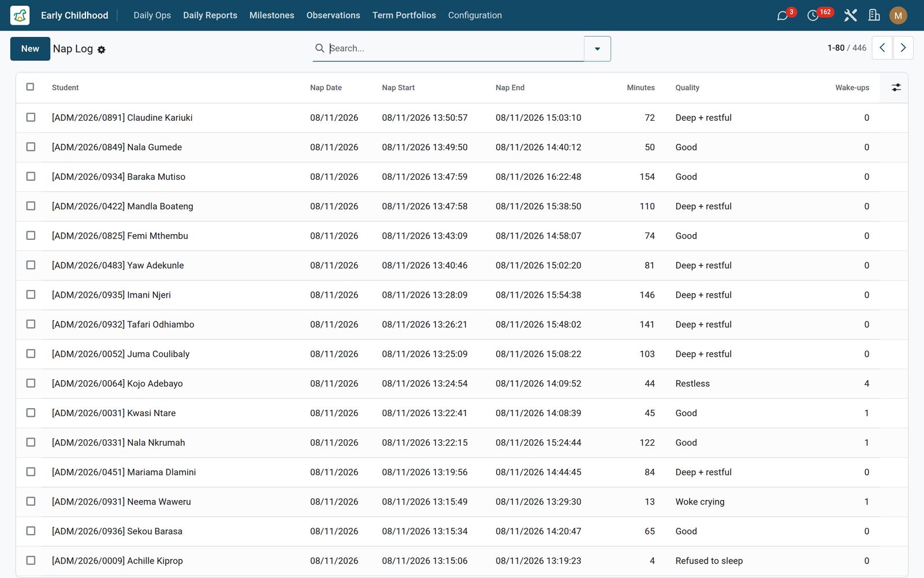The width and height of the screenshot is (924, 578).
Task: Open the Observations menu
Action: click(333, 15)
